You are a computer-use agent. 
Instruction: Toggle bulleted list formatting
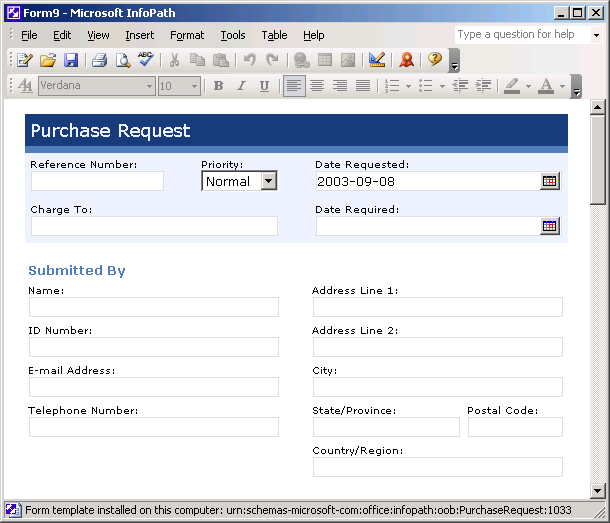click(426, 86)
